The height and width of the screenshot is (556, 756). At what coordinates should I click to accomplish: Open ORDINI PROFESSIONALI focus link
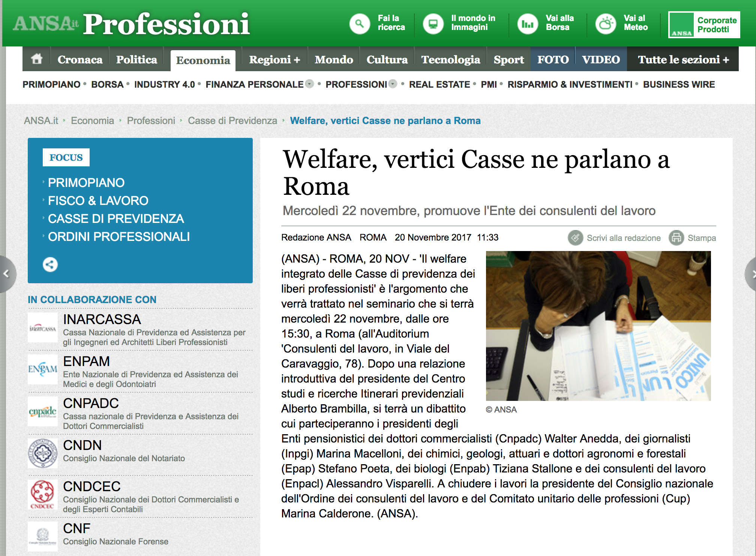click(119, 236)
